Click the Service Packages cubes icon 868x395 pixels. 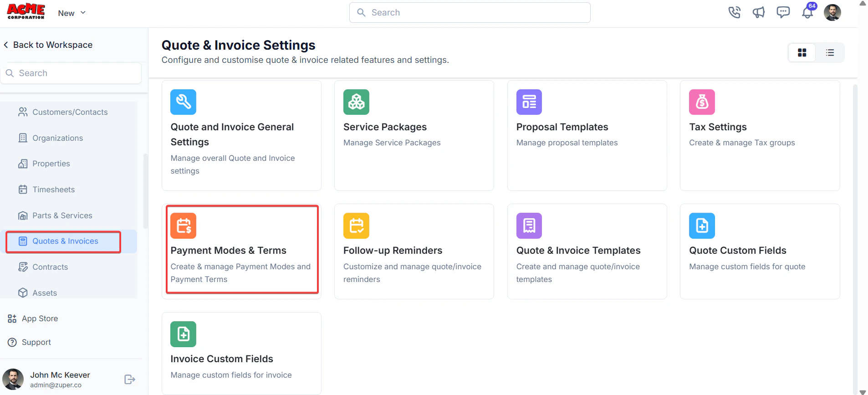[x=356, y=102]
